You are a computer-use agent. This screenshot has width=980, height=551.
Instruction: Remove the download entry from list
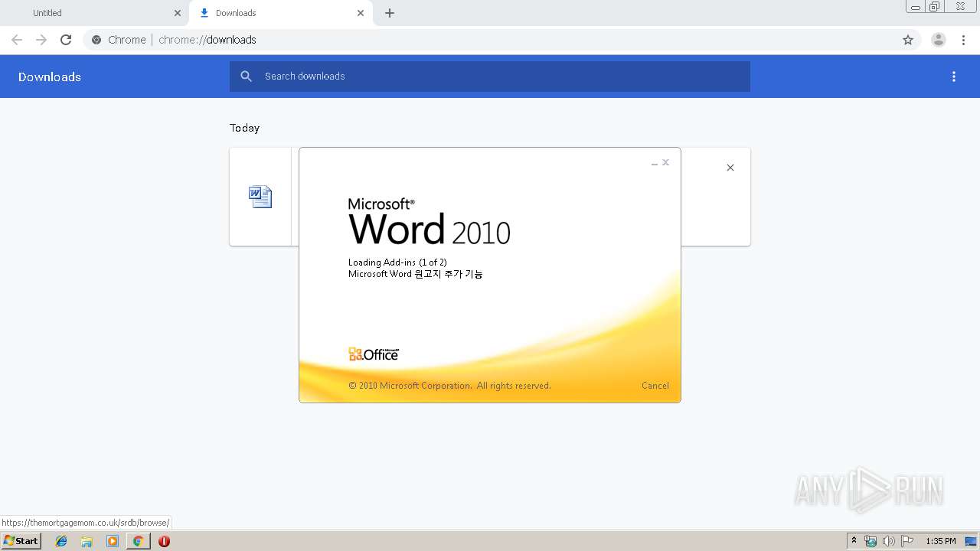(x=730, y=168)
